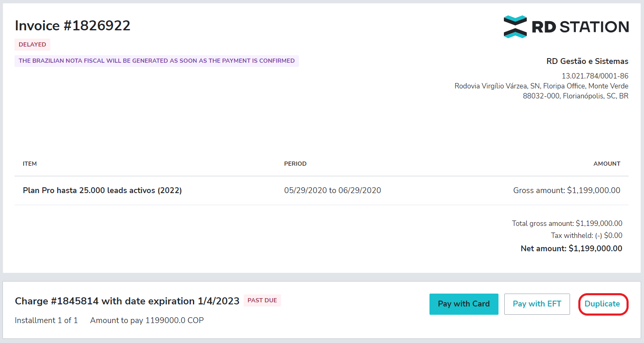Viewport: 644px width, 343px height.
Task: Select the Invoice #1826922 heading
Action: coord(72,25)
